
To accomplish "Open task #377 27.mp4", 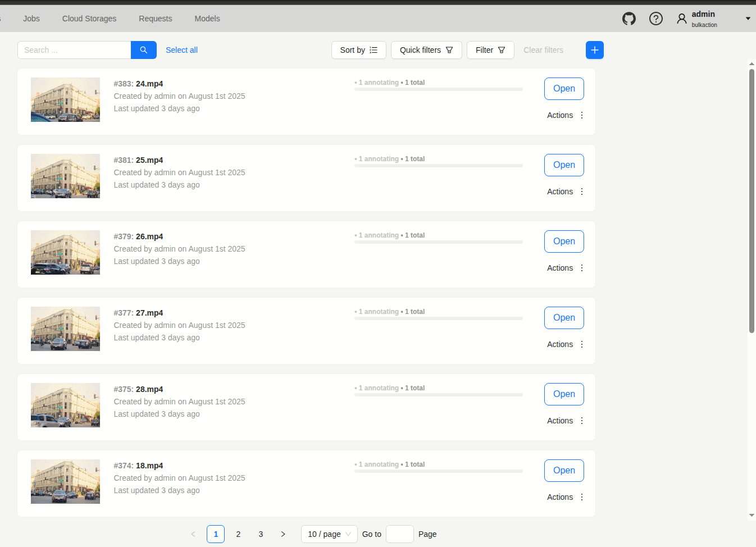I will pos(564,318).
